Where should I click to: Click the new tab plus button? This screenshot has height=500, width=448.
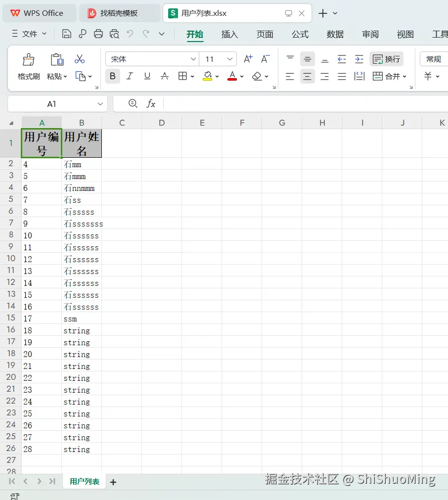coord(323,13)
